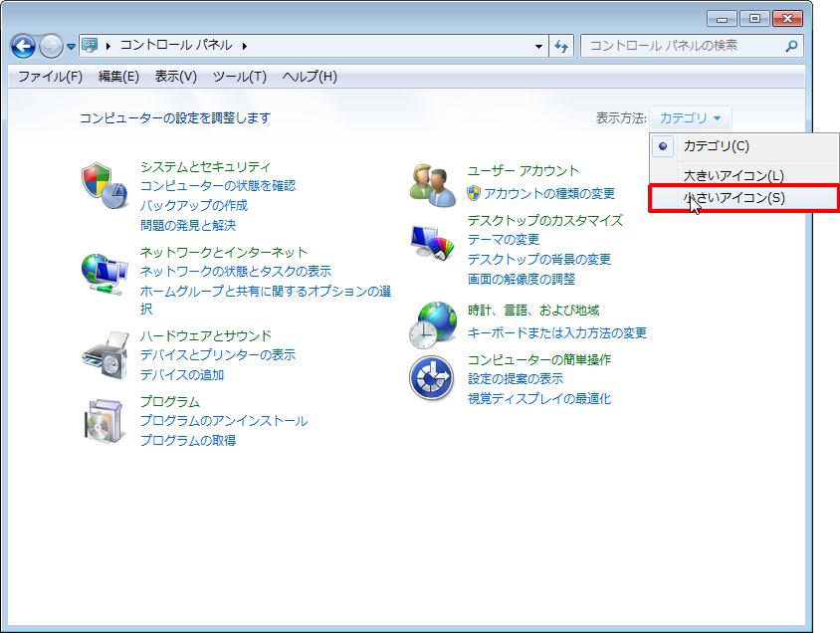Open the ツール(T) menu

click(x=239, y=77)
